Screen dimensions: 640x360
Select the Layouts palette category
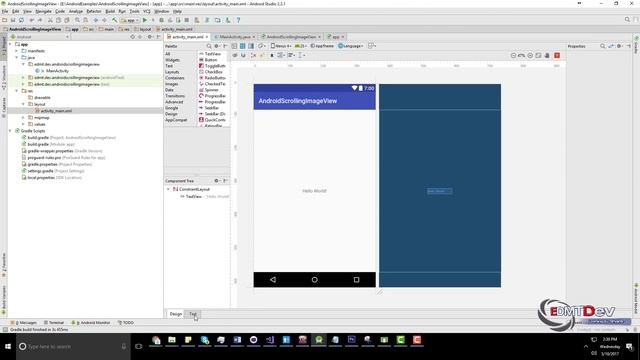[x=172, y=72]
